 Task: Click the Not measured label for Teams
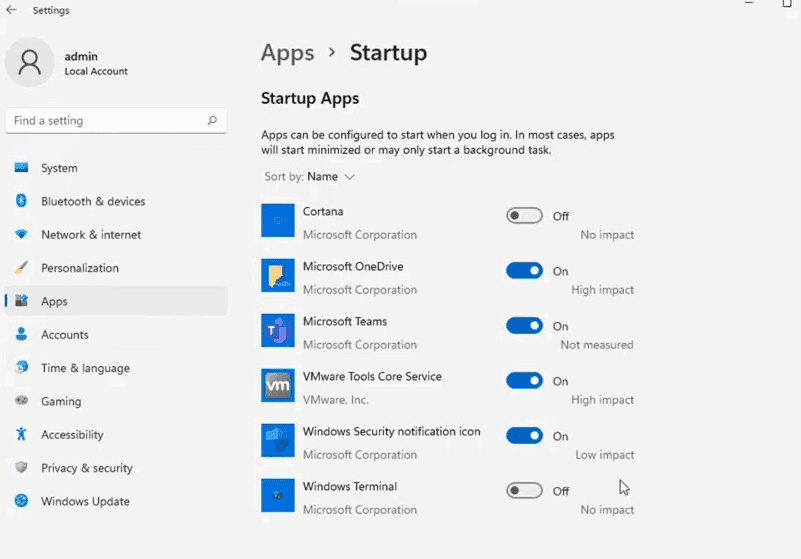597,344
